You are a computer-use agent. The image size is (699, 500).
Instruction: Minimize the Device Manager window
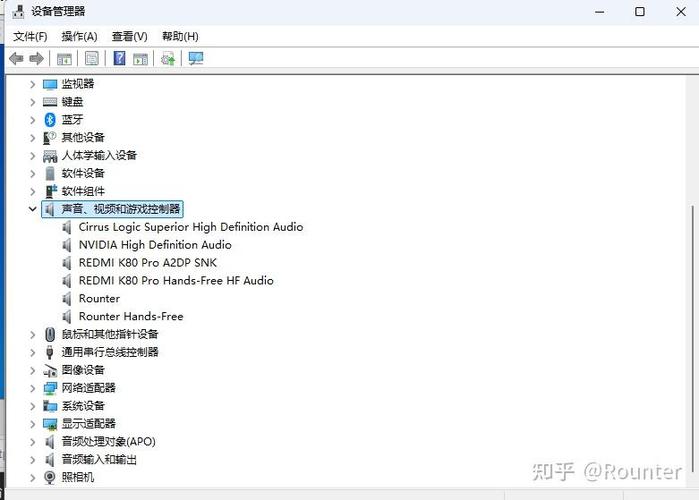[600, 12]
